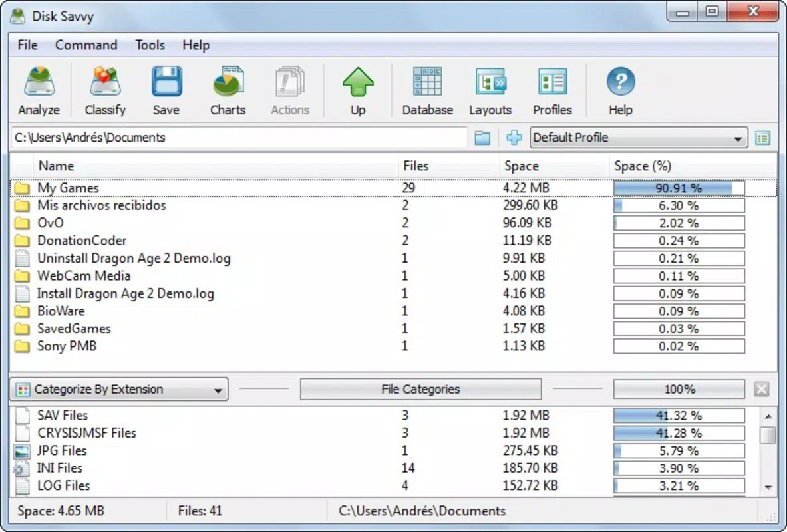Close the file categories pane with X

coord(762,389)
